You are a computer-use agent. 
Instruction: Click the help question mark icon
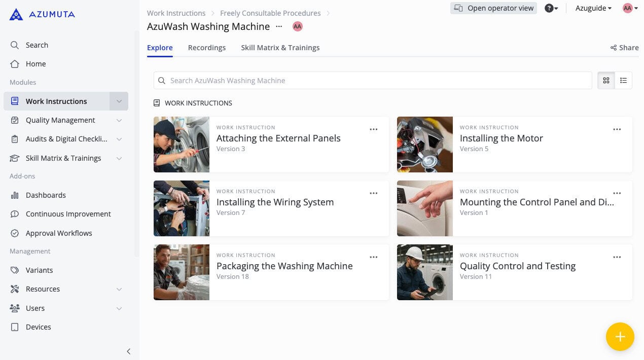point(549,8)
